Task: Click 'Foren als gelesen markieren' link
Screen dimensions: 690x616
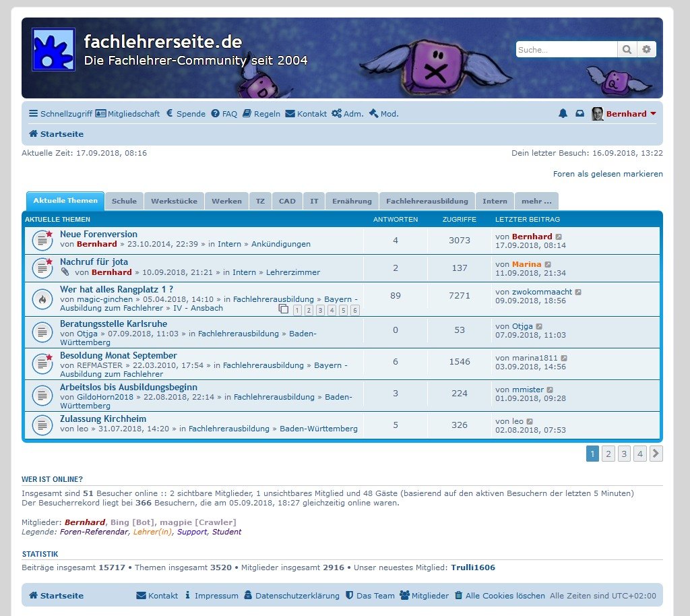Action: point(608,174)
